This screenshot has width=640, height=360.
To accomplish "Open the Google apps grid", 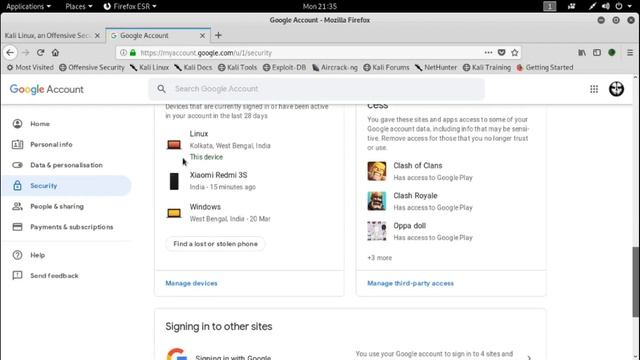I will coord(594,89).
